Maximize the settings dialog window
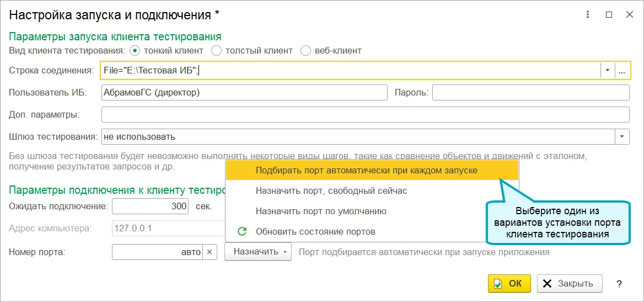Screen dimensions: 644x302 tap(609, 15)
